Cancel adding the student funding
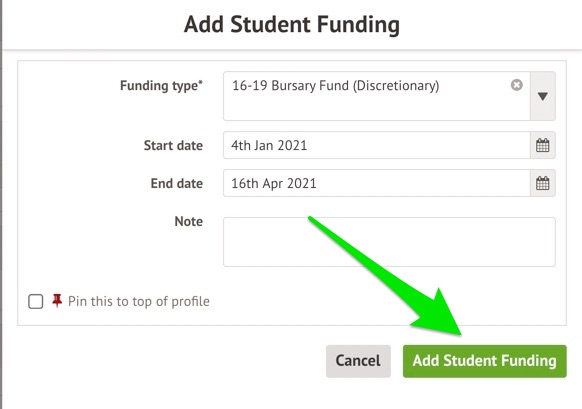The width and height of the screenshot is (582, 409). (358, 361)
